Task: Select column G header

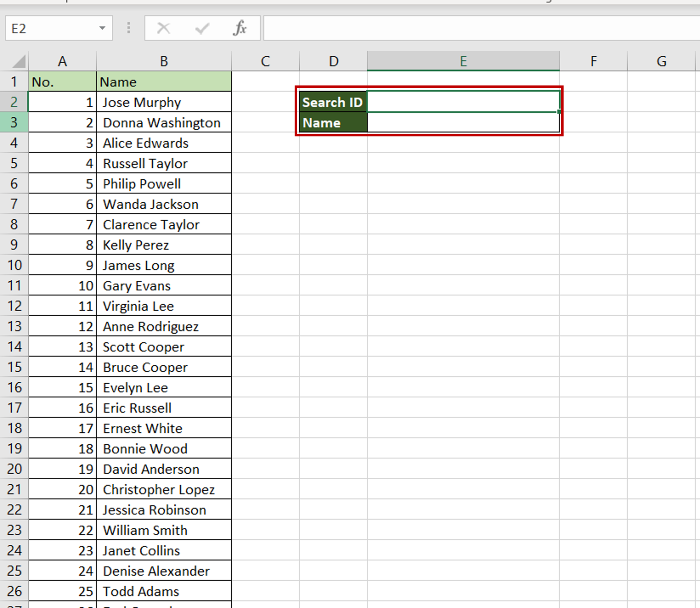Action: [662, 61]
